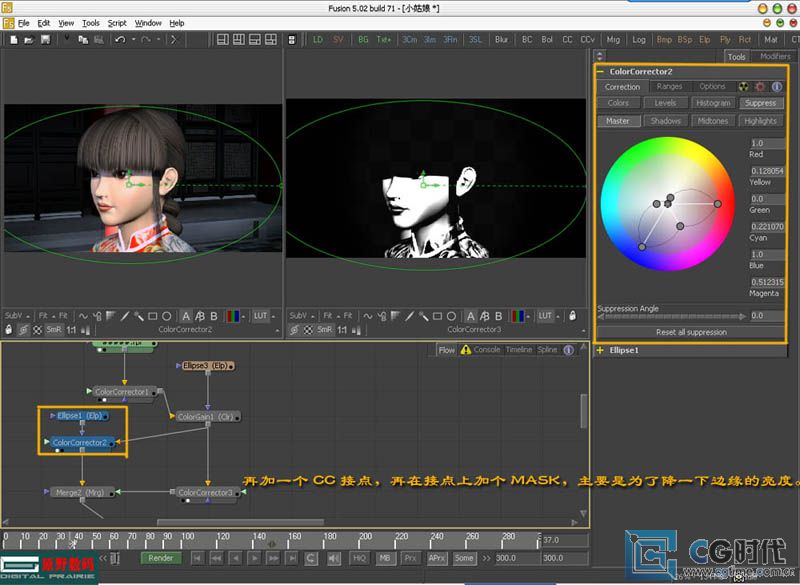Toggle checker underlay in left viewer
800x585 pixels.
[37, 330]
